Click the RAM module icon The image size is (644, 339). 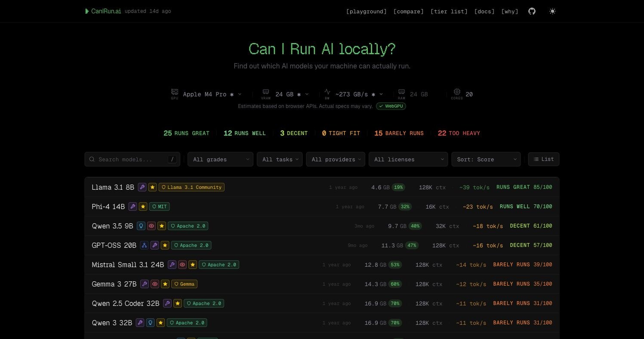(401, 92)
